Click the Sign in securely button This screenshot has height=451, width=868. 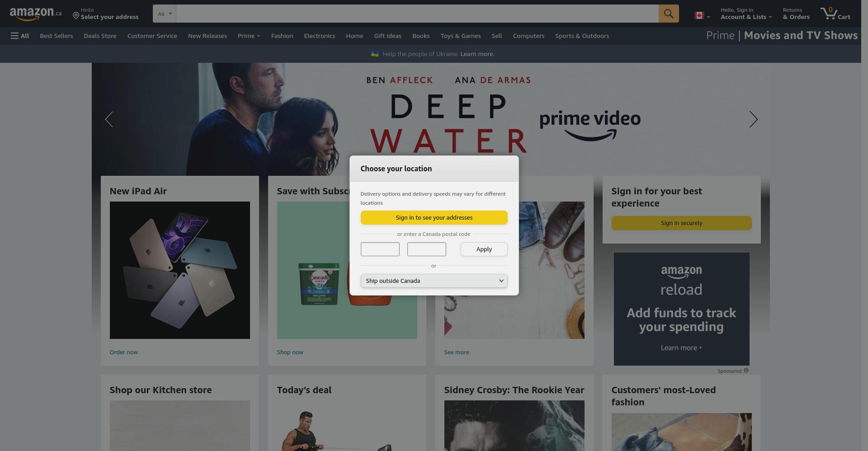tap(681, 223)
